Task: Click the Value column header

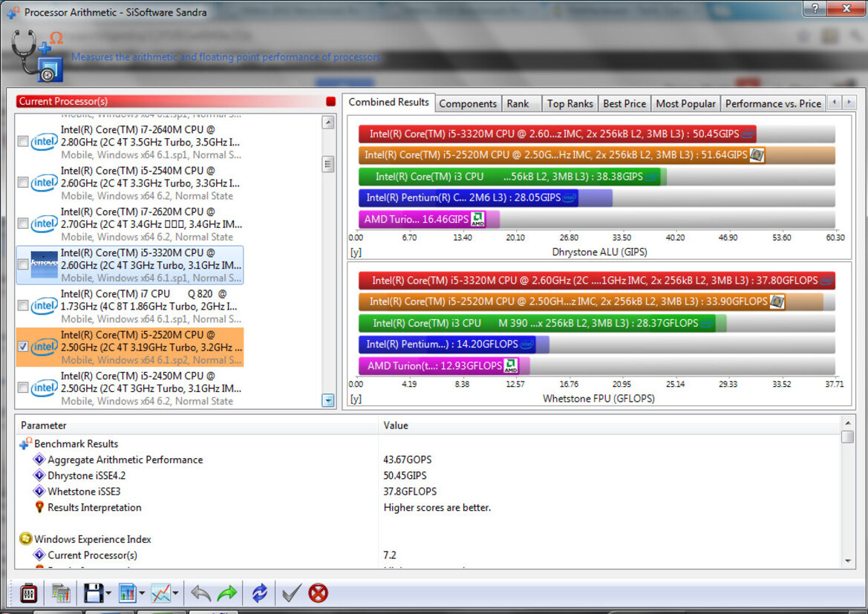Action: pyautogui.click(x=610, y=425)
